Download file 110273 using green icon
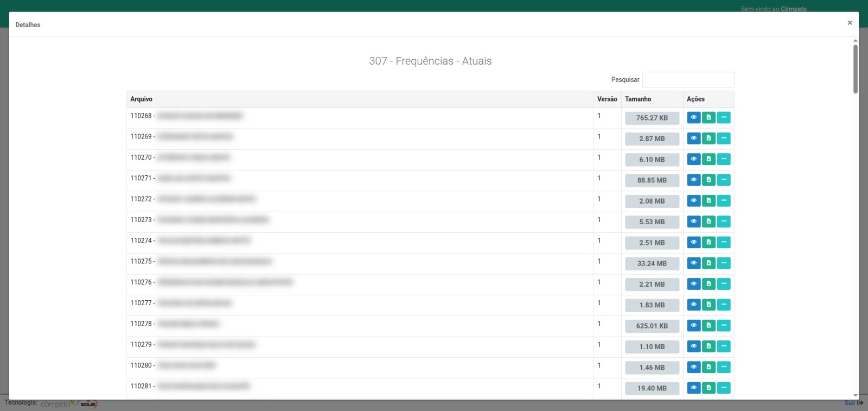The width and height of the screenshot is (868, 411). [x=709, y=222]
